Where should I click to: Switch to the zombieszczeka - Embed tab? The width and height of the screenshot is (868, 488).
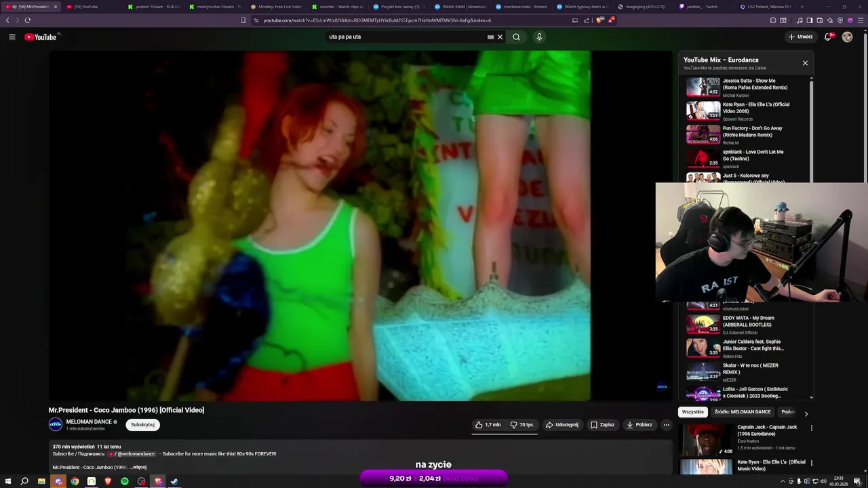[521, 6]
